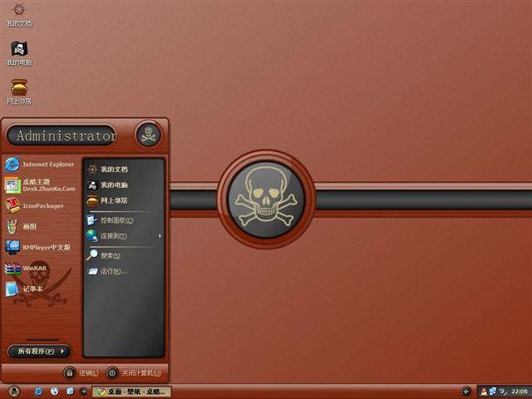Switch to the 桌面 - 壁纸 - 桌酷 taskbar window
The width and height of the screenshot is (532, 399).
(131, 392)
